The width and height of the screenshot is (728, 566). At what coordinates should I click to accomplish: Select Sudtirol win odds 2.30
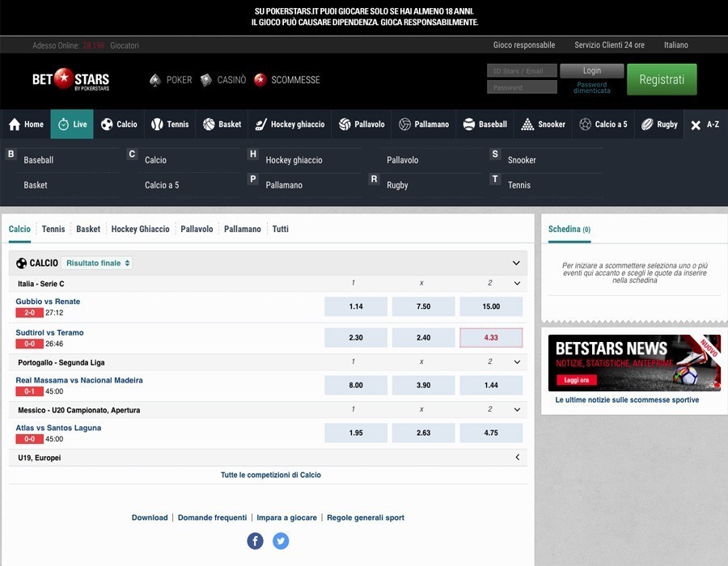[356, 338]
